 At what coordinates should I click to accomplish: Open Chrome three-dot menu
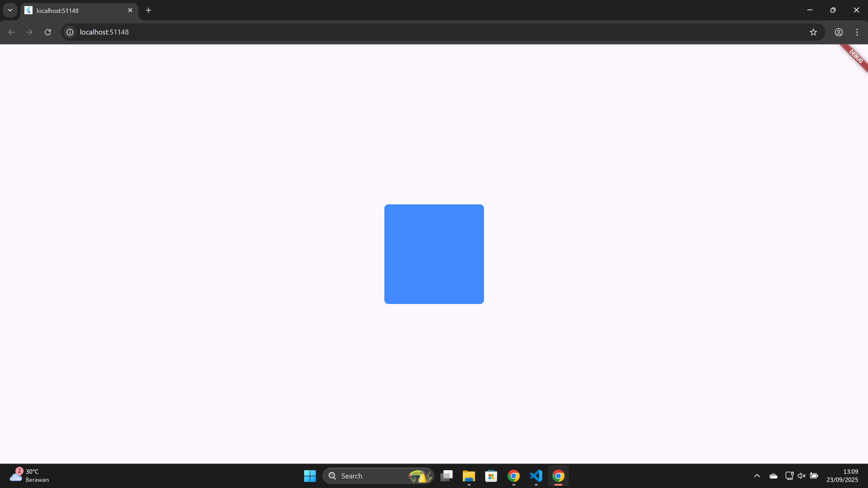point(857,32)
